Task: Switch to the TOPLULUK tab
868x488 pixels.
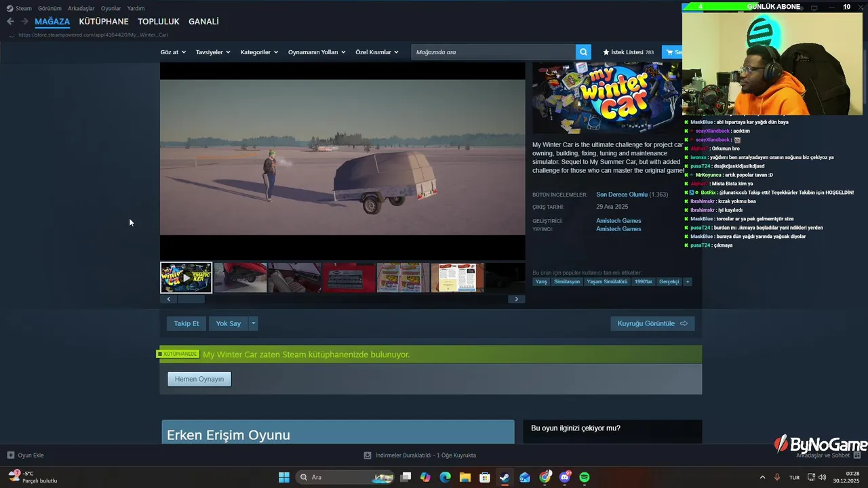Action: click(x=159, y=22)
